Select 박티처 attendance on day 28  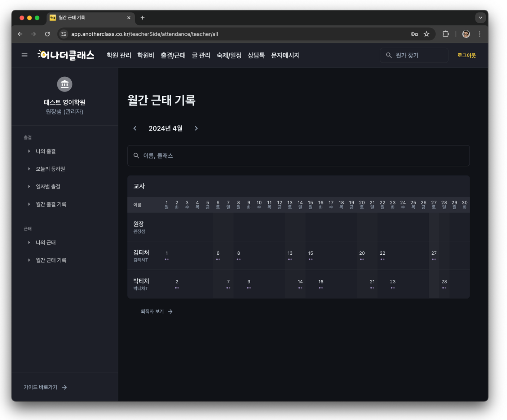tap(444, 284)
